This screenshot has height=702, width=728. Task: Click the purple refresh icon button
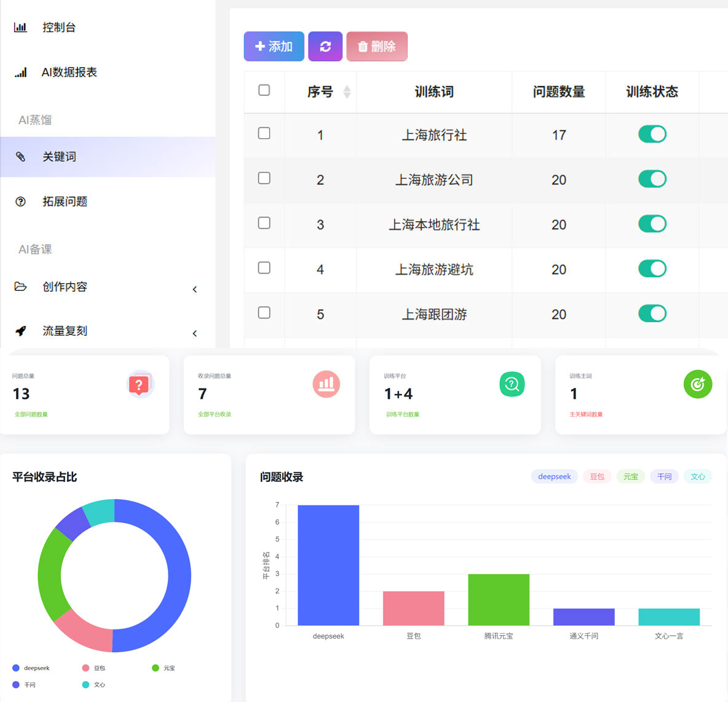[x=325, y=46]
